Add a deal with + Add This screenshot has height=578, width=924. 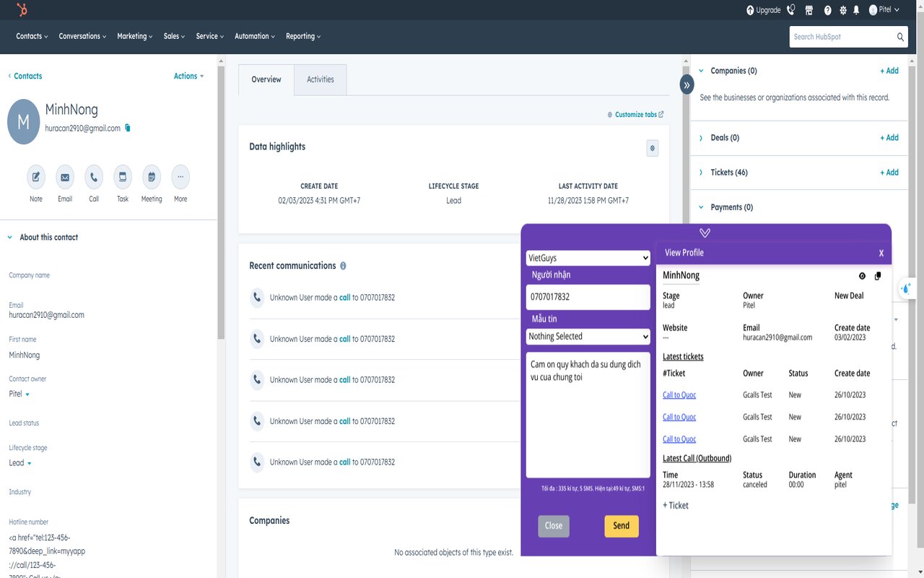pos(889,137)
